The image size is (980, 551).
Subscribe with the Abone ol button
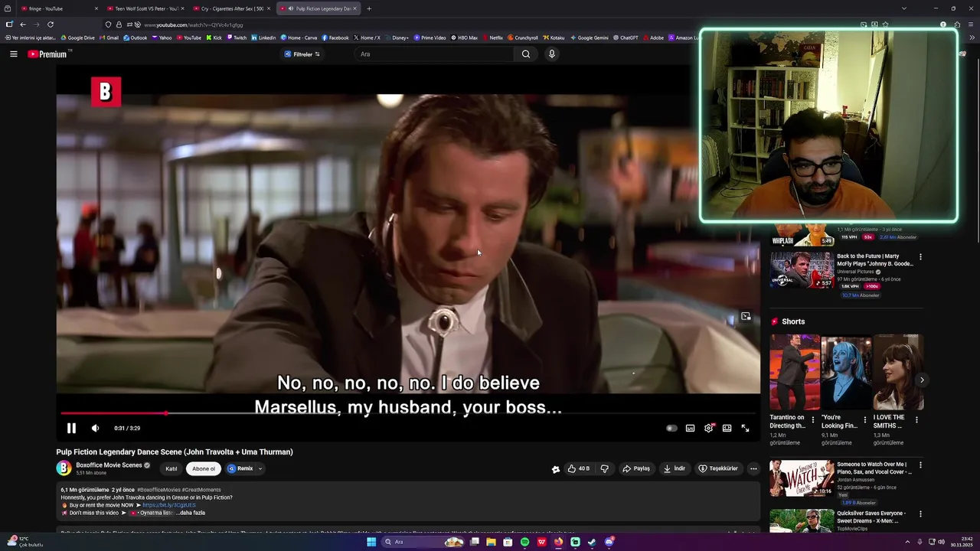204,468
